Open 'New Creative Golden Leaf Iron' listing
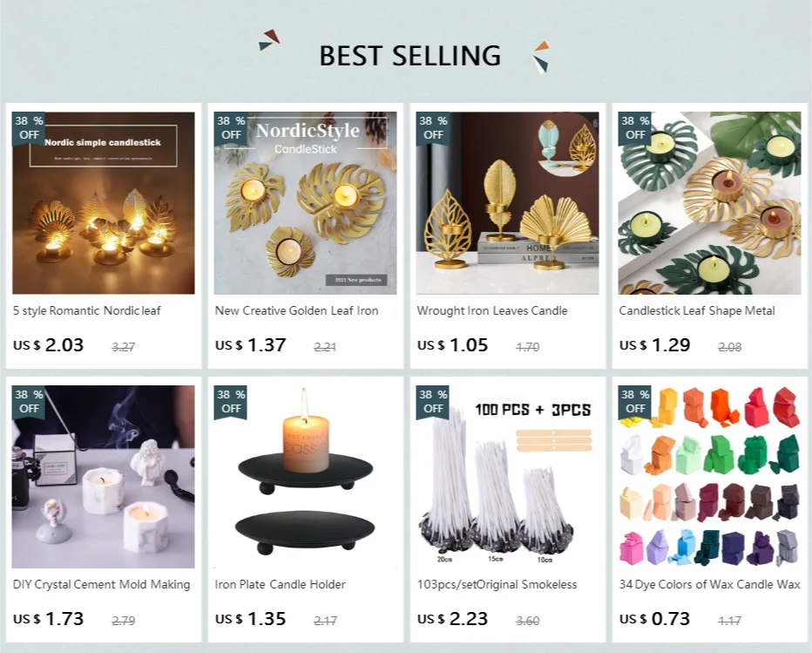Viewport: 812px width, 653px height. pyautogui.click(x=297, y=311)
